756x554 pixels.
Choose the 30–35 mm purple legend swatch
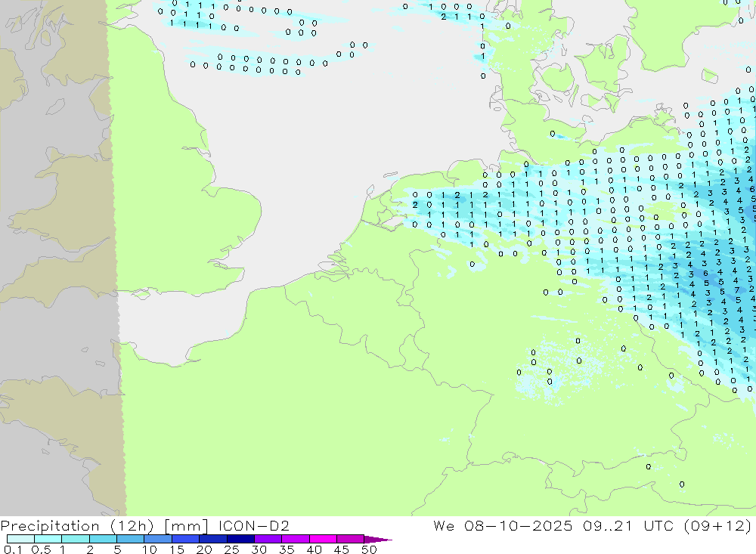click(268, 539)
